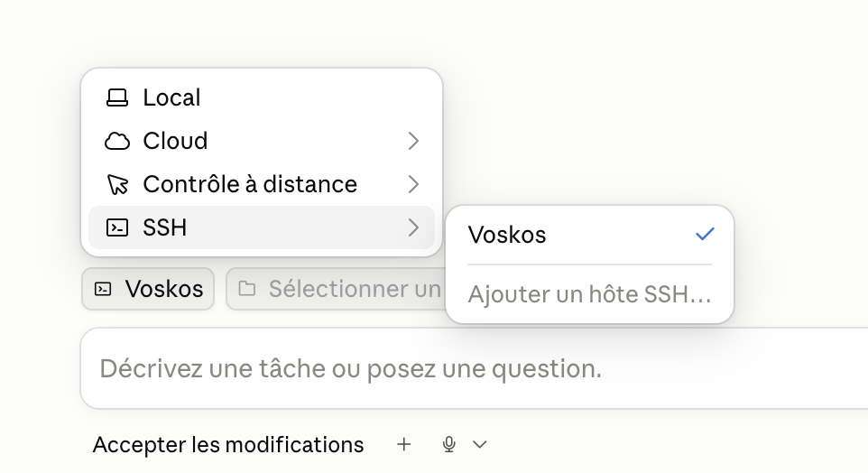
Task: Expand the Cloud submenu chevron
Action: tap(413, 141)
